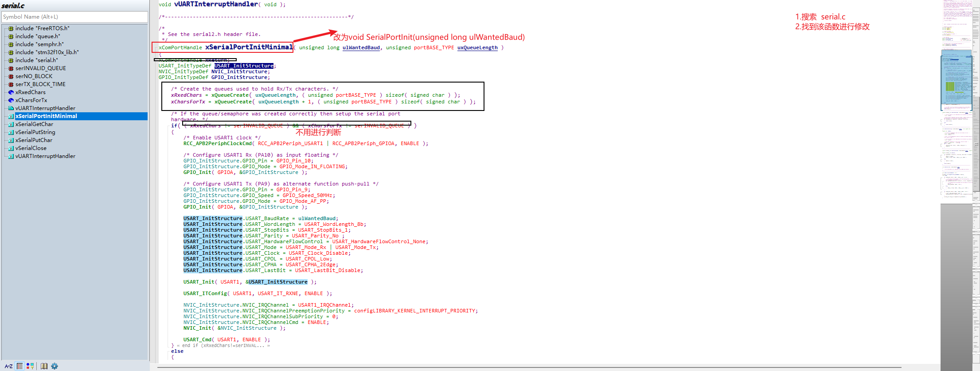Click bold xSerialPortInitMinimal in function definition
Image resolution: width=980 pixels, height=371 pixels.
tap(249, 47)
